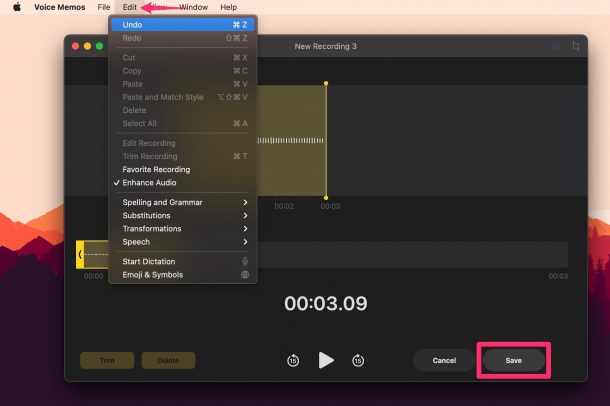Expand the Substitutions submenu

click(x=183, y=215)
